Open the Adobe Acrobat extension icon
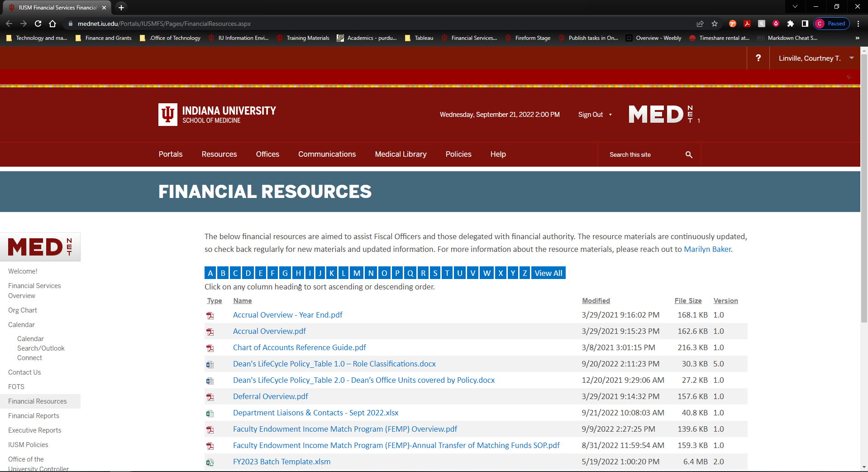 (x=748, y=24)
